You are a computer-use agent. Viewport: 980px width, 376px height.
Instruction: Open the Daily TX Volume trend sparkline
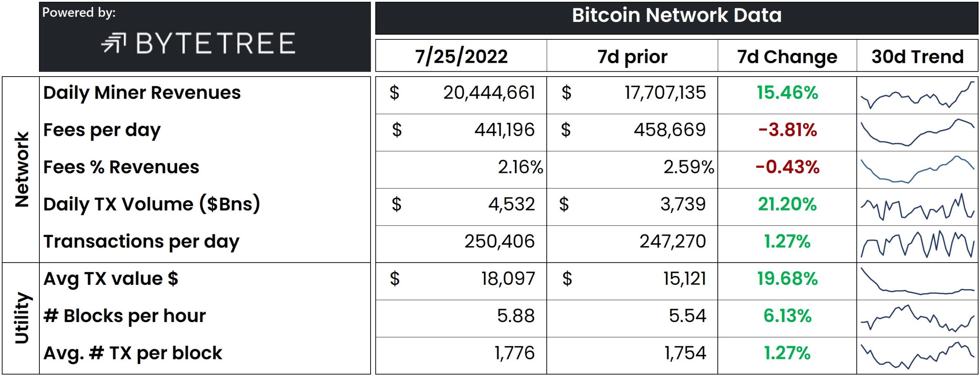pyautogui.click(x=917, y=207)
